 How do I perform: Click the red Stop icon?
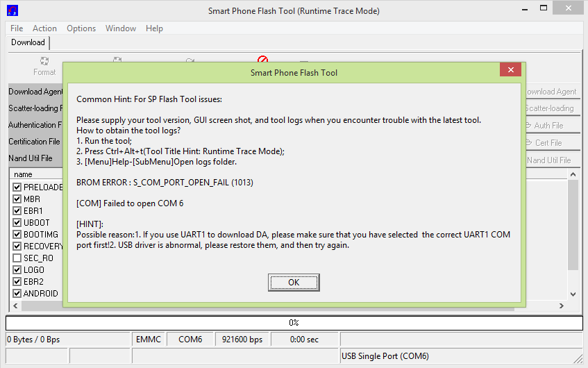(x=263, y=59)
